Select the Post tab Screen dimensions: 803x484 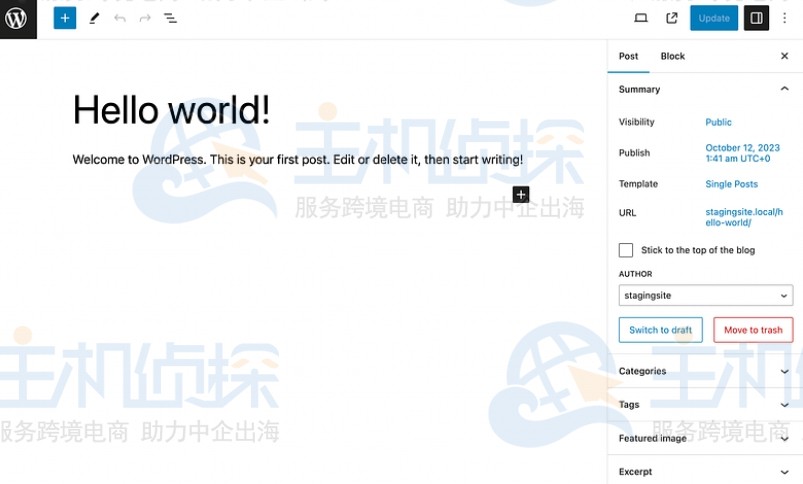(628, 56)
